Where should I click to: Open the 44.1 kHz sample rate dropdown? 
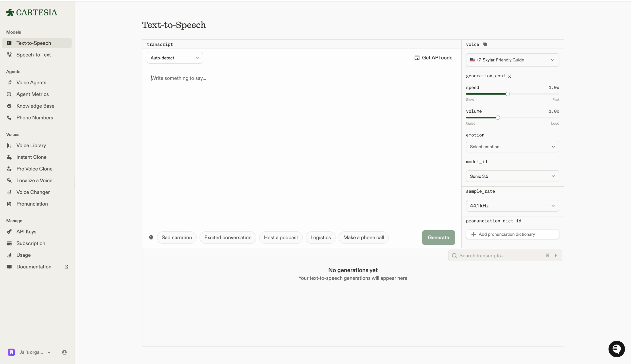coord(512,206)
